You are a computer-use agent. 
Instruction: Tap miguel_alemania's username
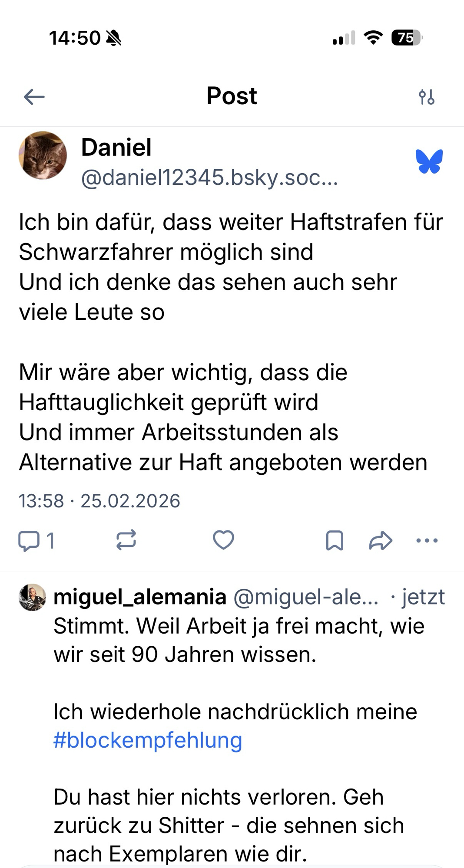click(x=140, y=597)
